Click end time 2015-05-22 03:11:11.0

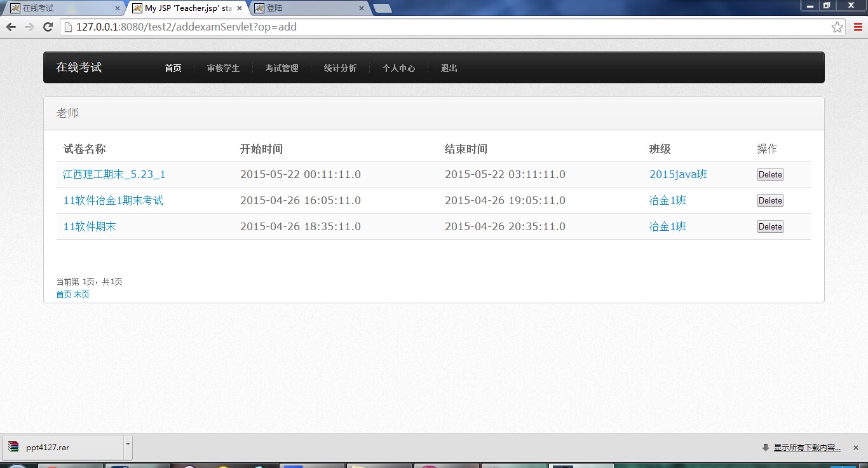pos(505,174)
